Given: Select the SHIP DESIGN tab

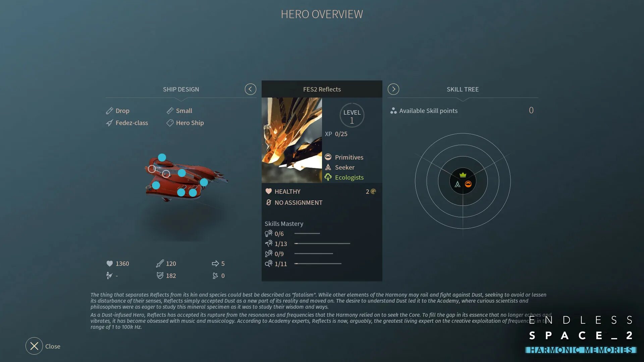Looking at the screenshot, I should (x=181, y=89).
